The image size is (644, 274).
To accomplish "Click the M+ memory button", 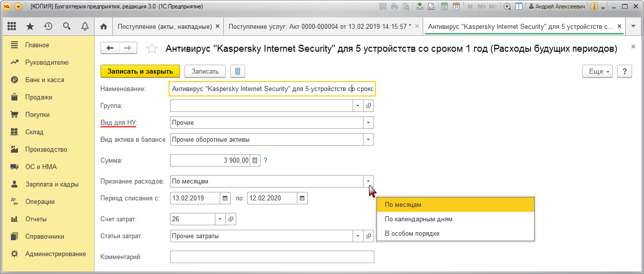I will 481,6.
